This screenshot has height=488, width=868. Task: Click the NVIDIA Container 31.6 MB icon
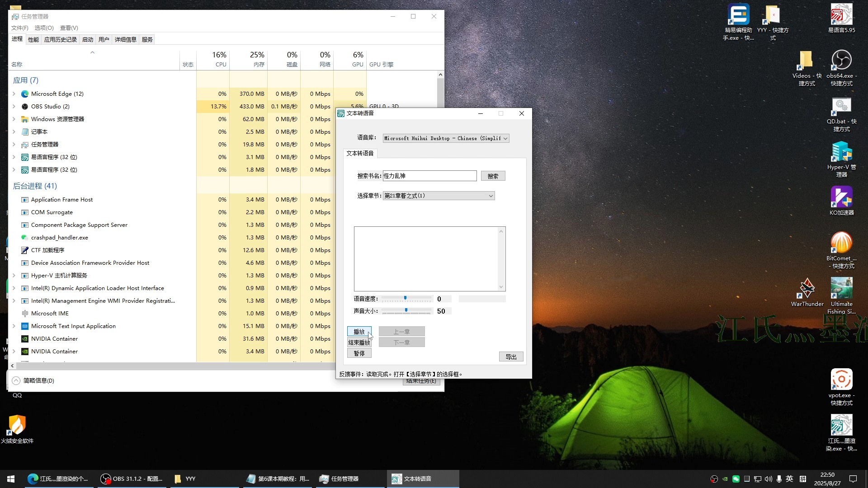(25, 339)
